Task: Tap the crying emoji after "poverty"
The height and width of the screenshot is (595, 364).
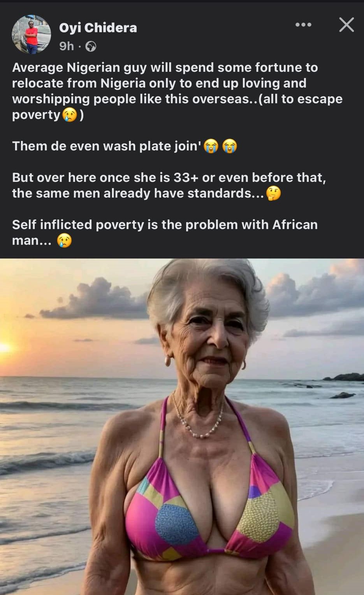Action: click(x=70, y=115)
